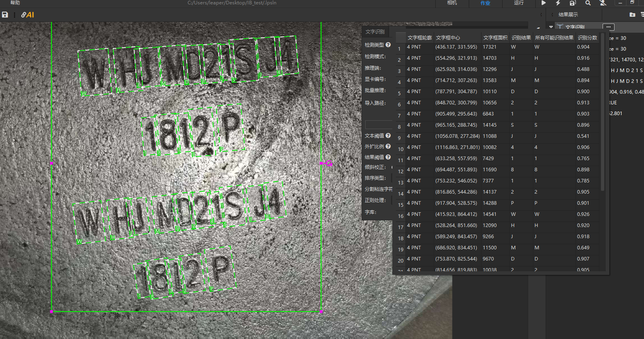This screenshot has height=339, width=644.
Task: Click the save-all icon in top bar
Action: point(572,3)
